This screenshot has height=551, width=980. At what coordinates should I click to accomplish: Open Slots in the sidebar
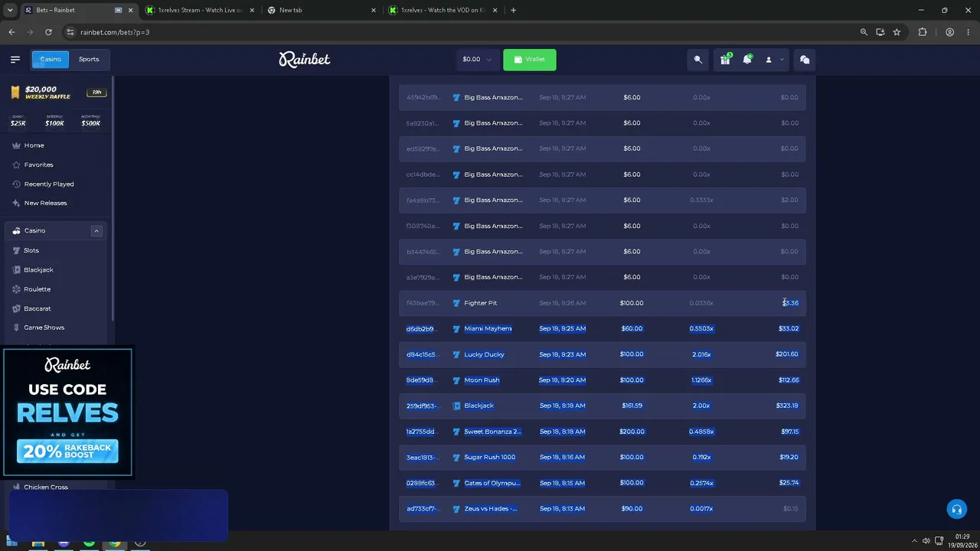(x=31, y=250)
